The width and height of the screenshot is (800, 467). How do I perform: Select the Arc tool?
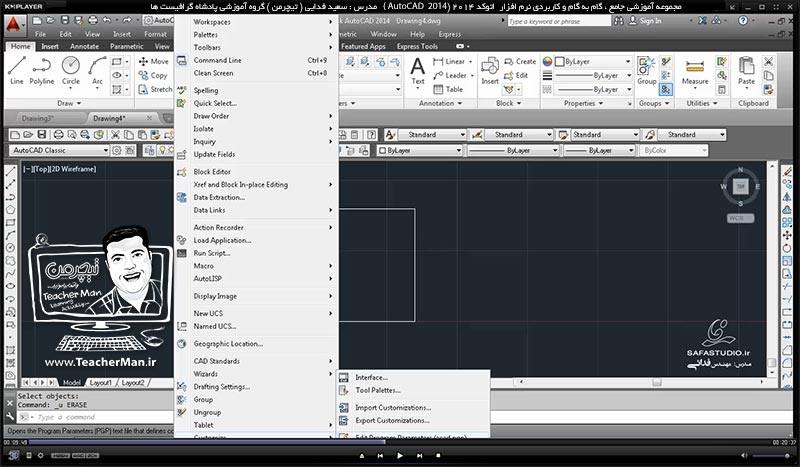tap(97, 70)
